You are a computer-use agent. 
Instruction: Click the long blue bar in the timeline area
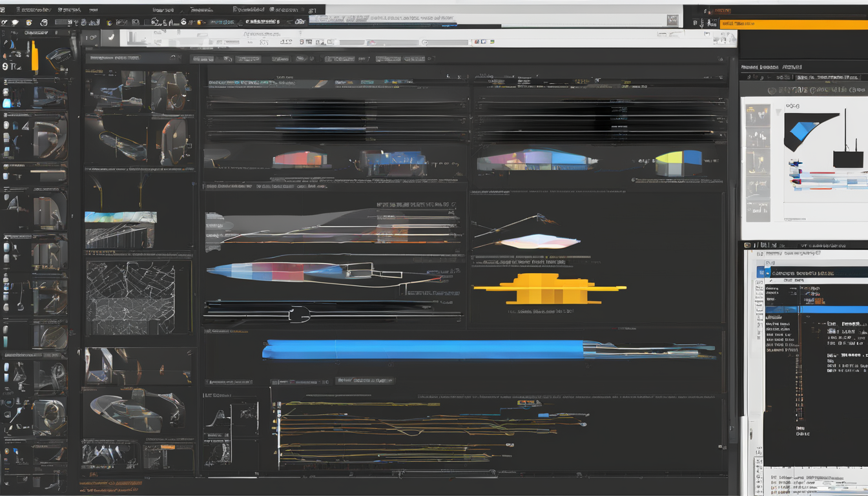424,349
